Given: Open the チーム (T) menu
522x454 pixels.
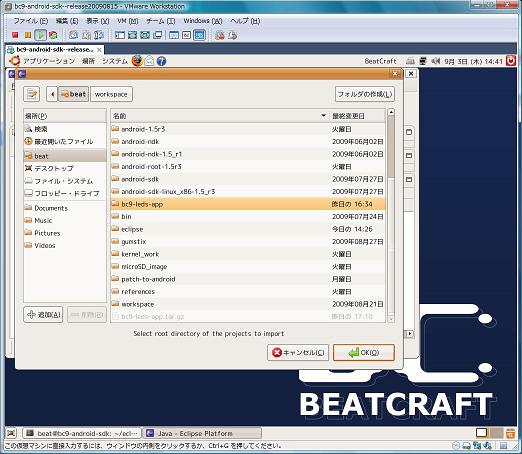Looking at the screenshot, I should [160, 21].
